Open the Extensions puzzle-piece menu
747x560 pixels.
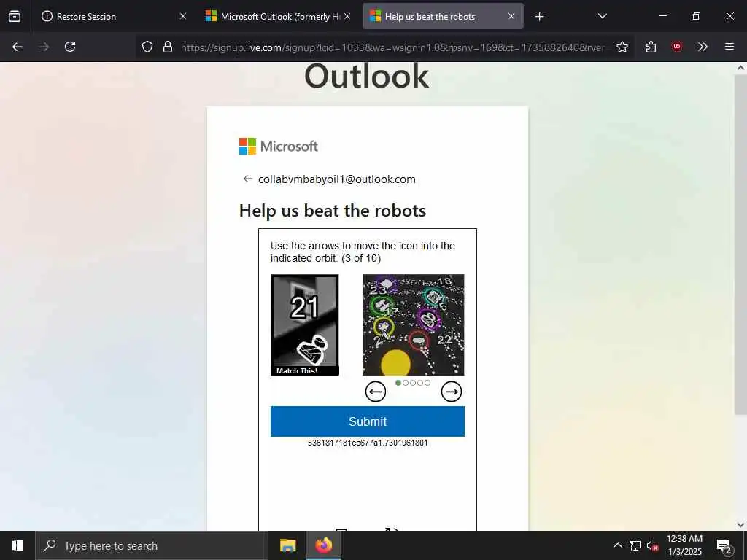[x=651, y=47]
